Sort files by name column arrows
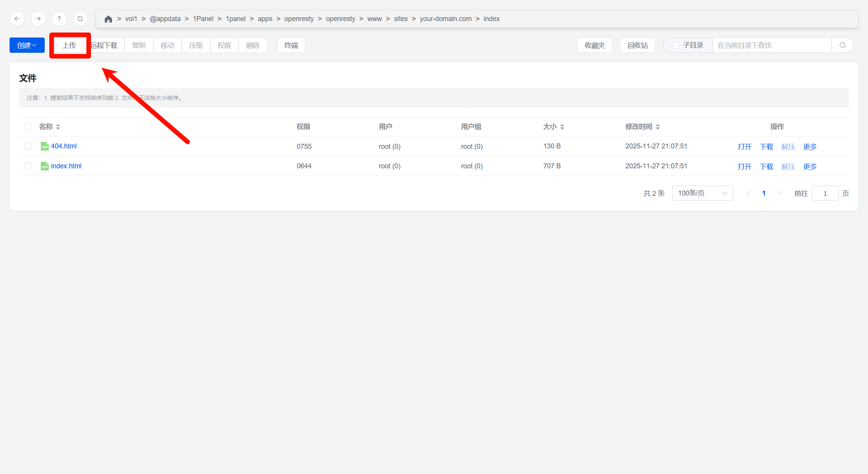Viewport: 868px width, 474px height. point(58,127)
